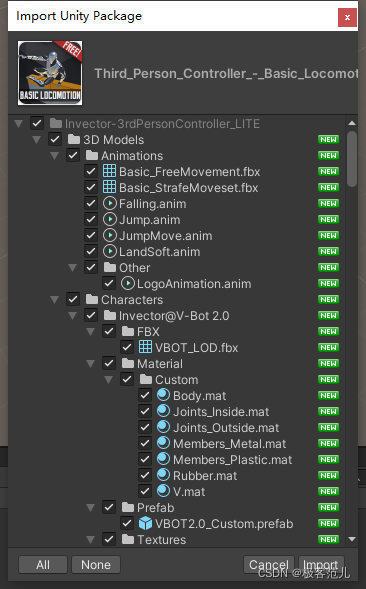The width and height of the screenshot is (366, 589).
Task: Click the material icon of Rubber.mat
Action: click(x=163, y=475)
